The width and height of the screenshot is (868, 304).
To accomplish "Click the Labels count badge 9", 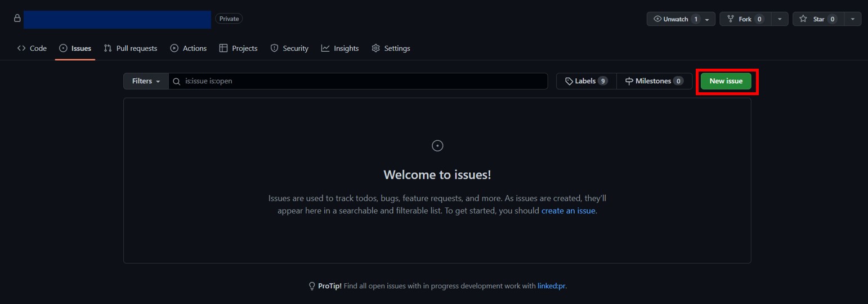I will point(603,81).
